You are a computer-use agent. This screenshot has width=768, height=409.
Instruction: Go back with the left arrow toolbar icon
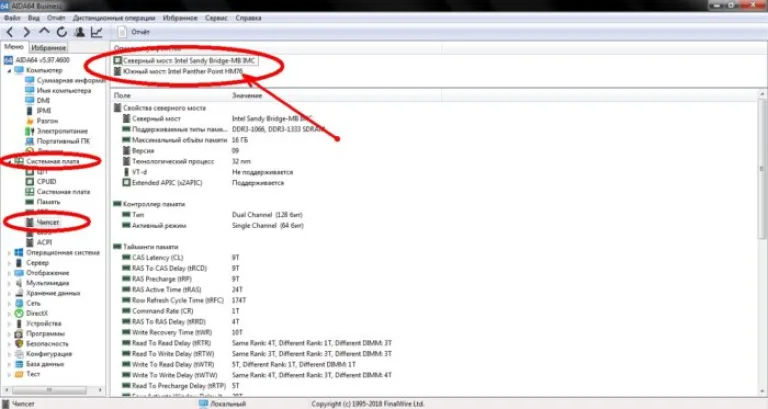point(10,32)
